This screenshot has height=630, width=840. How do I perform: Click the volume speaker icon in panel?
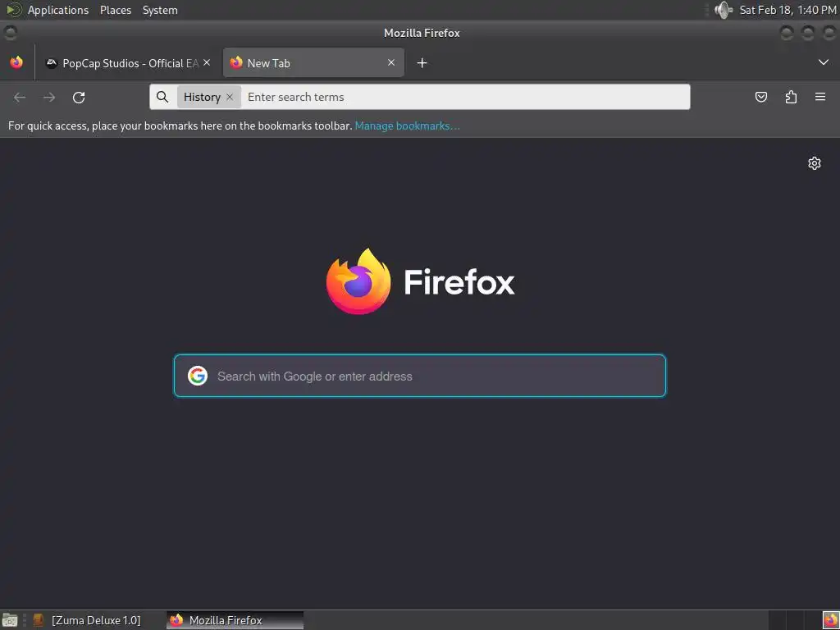724,10
